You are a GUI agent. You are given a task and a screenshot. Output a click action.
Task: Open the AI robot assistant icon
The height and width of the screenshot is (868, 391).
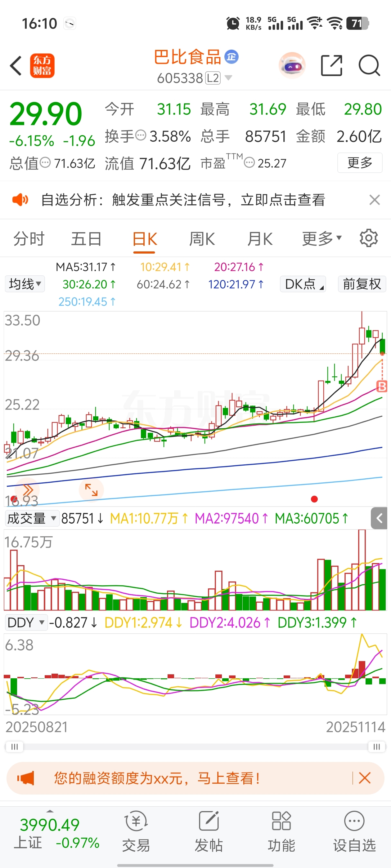292,65
